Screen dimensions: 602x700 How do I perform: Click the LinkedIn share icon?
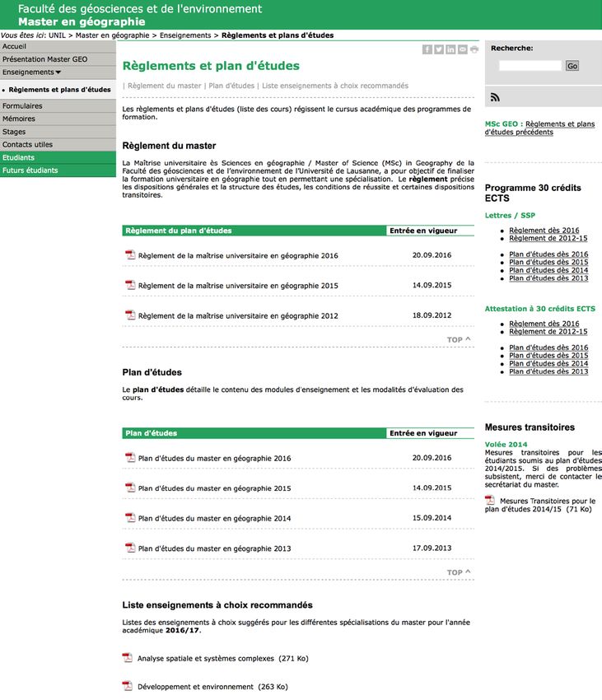(x=450, y=49)
